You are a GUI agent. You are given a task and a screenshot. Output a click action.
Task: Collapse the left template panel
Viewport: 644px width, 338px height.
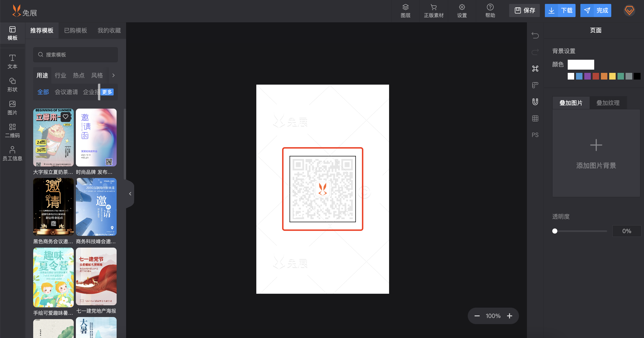(130, 194)
